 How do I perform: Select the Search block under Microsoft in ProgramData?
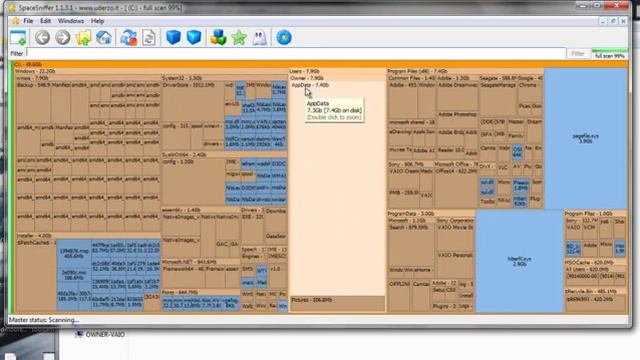(x=411, y=245)
